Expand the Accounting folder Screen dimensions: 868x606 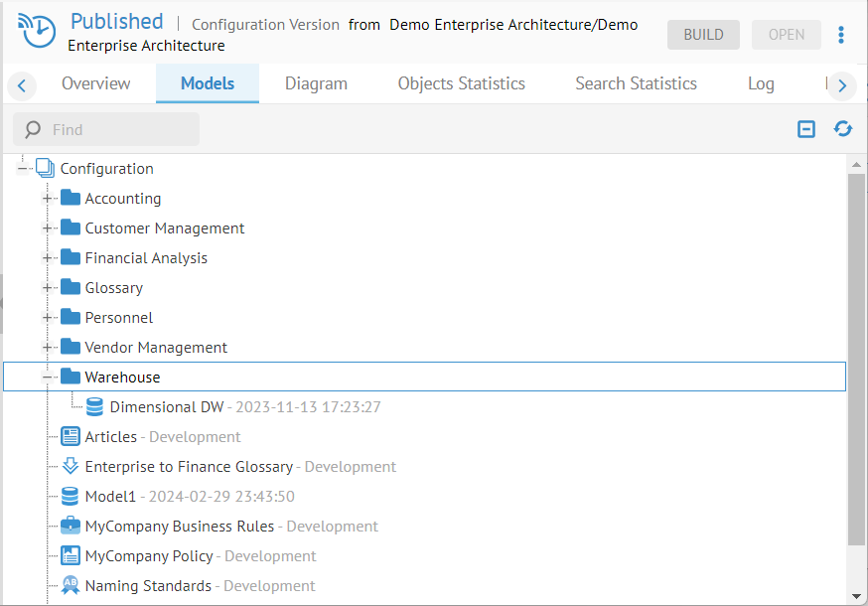click(47, 199)
